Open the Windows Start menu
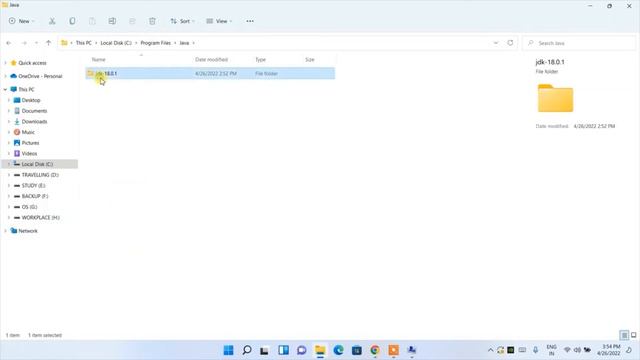Viewport: 640px width, 360px height. pos(229,350)
